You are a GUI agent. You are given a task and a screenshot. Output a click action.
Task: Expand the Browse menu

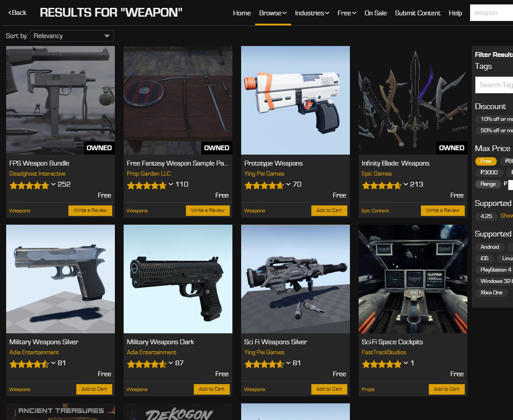(x=273, y=13)
